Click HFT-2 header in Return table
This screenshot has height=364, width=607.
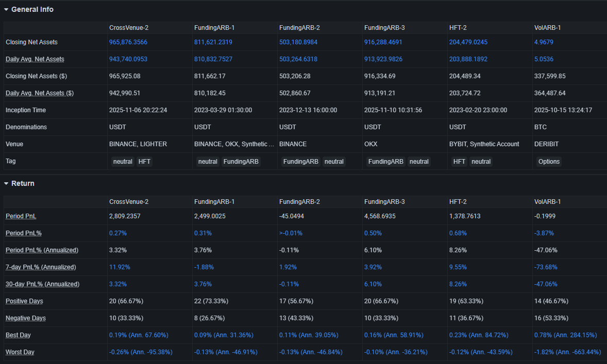(458, 202)
